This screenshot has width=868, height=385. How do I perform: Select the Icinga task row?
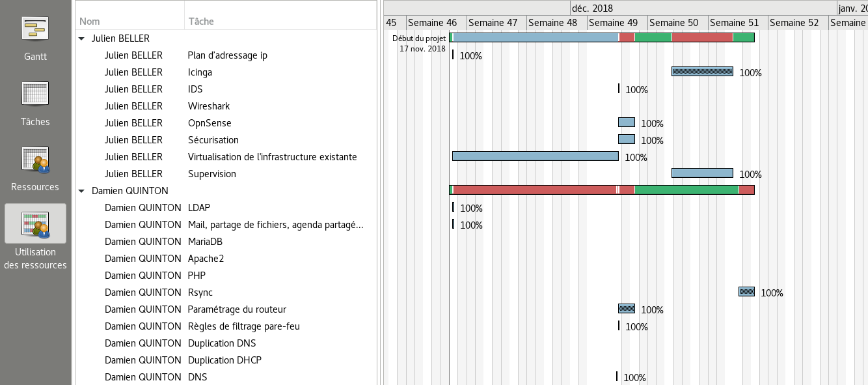200,72
